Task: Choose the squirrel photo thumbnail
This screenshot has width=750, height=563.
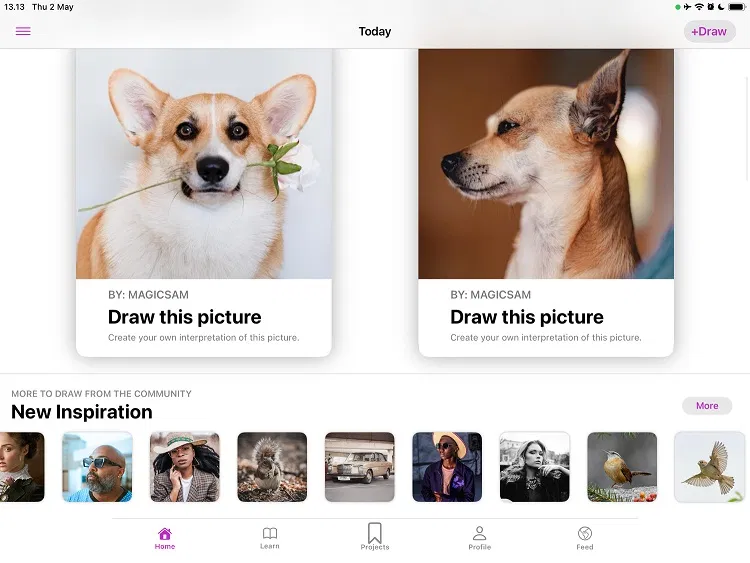Action: click(x=272, y=467)
